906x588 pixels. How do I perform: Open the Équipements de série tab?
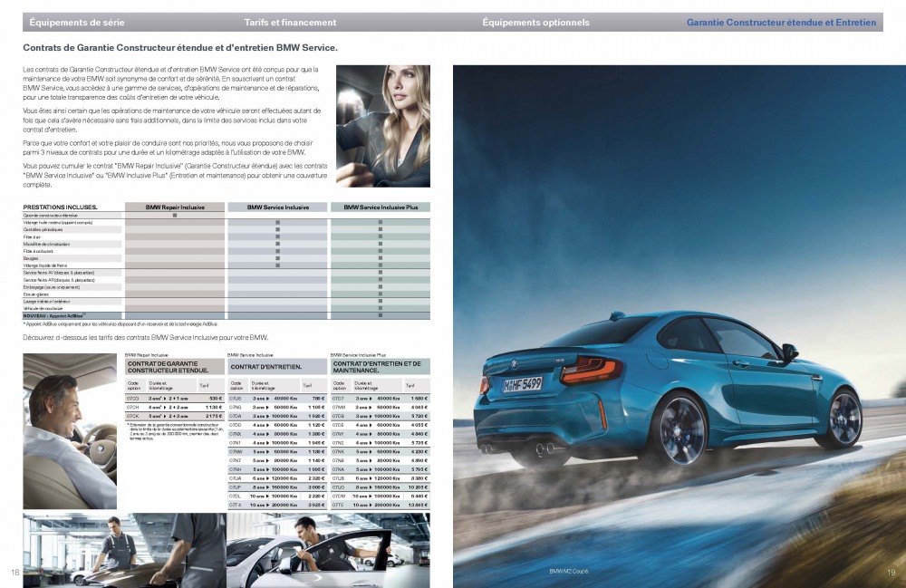click(77, 23)
